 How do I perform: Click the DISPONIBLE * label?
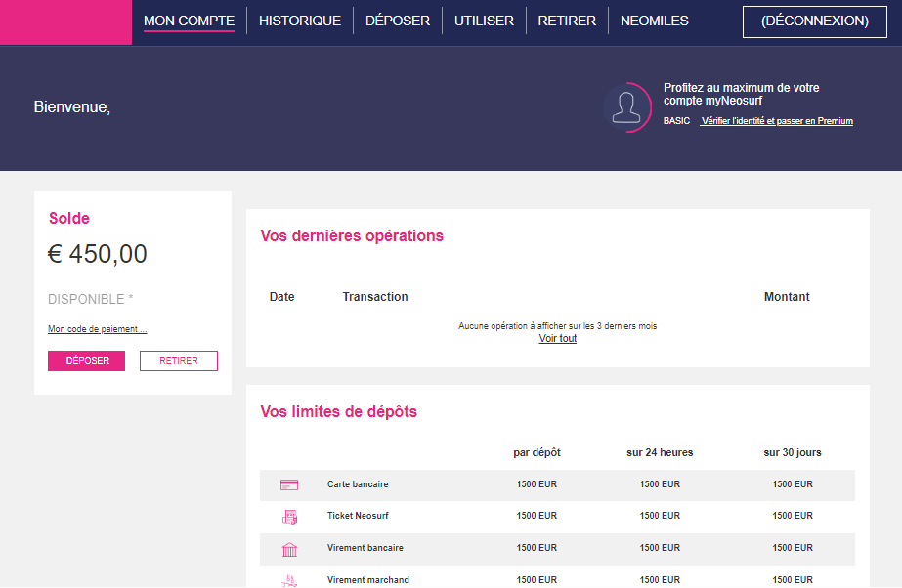90,299
